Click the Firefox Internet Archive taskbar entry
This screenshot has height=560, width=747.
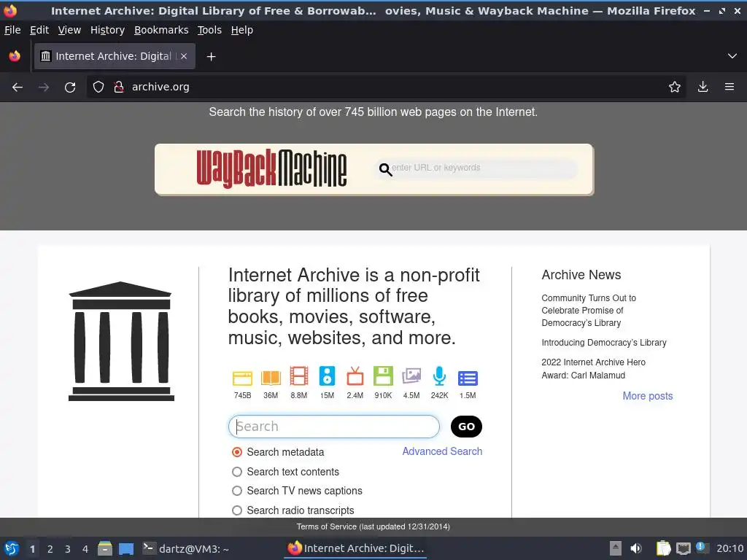click(355, 548)
